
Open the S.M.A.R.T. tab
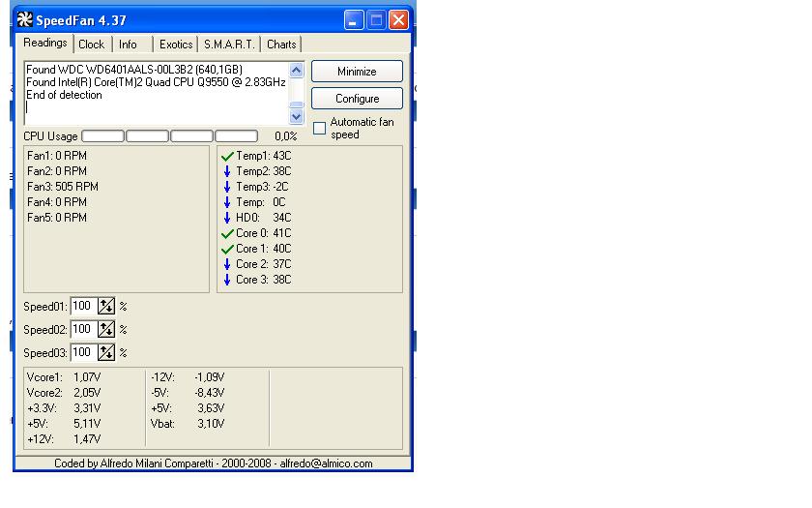click(229, 45)
